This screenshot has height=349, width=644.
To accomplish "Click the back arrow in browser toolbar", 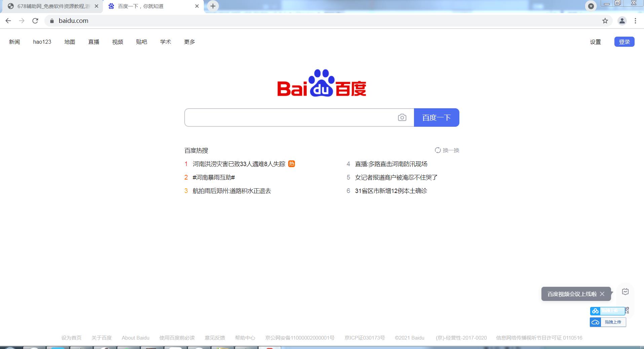I will (x=8, y=21).
